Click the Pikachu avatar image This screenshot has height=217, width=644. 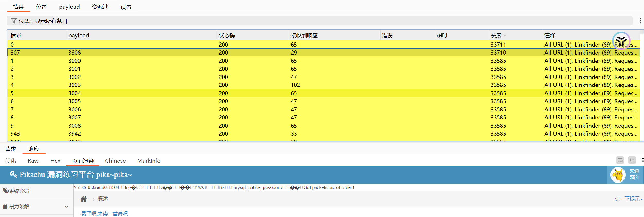[618, 175]
